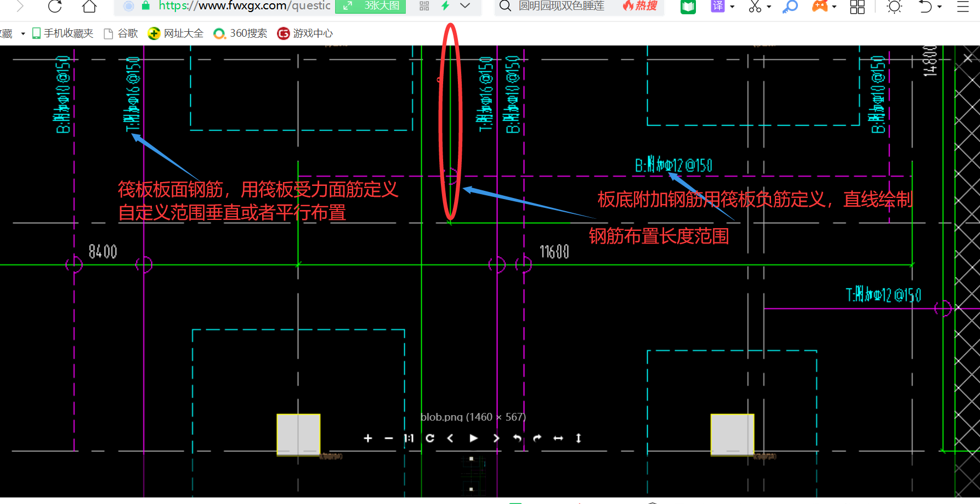980x504 pixels.
Task: Zoom in with the viewer plus icon
Action: (368, 438)
